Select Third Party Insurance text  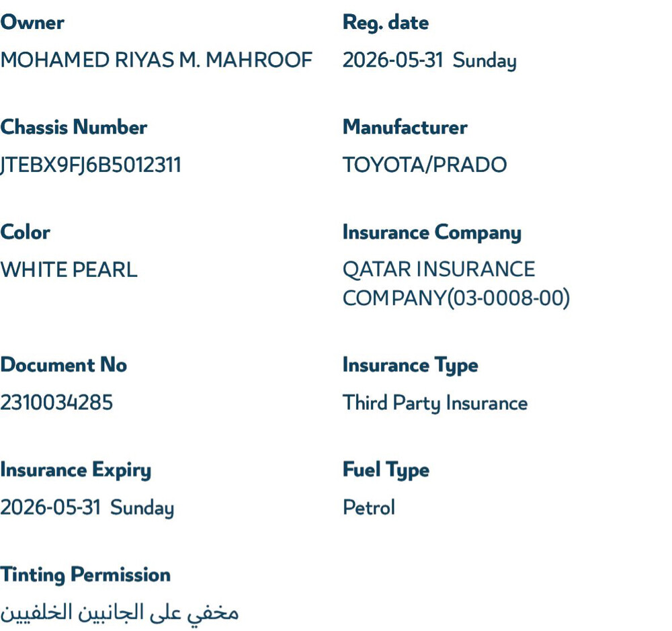[435, 404]
